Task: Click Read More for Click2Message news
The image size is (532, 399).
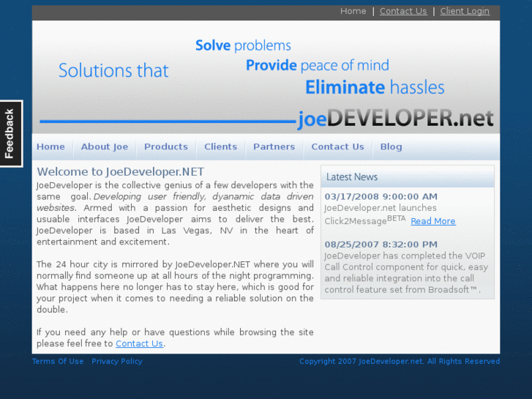Action: (433, 221)
